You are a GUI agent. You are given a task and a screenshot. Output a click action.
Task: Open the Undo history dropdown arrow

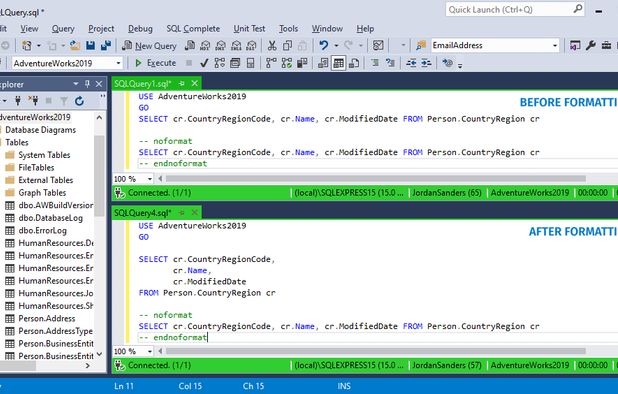[x=336, y=46]
